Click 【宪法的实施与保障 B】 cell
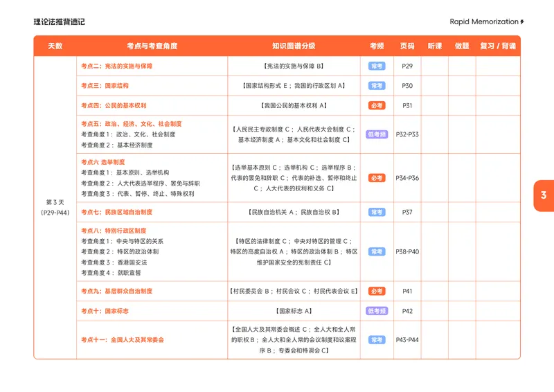The image size is (554, 392). pyautogui.click(x=294, y=66)
